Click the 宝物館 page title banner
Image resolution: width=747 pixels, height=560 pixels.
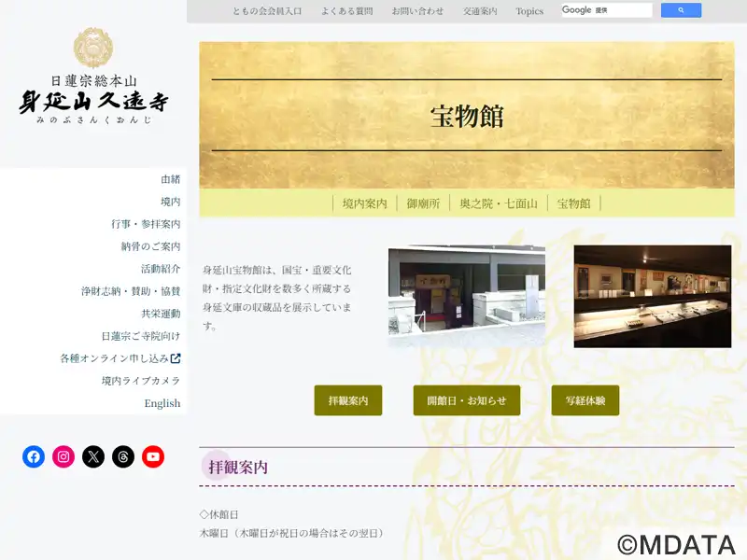[467, 115]
